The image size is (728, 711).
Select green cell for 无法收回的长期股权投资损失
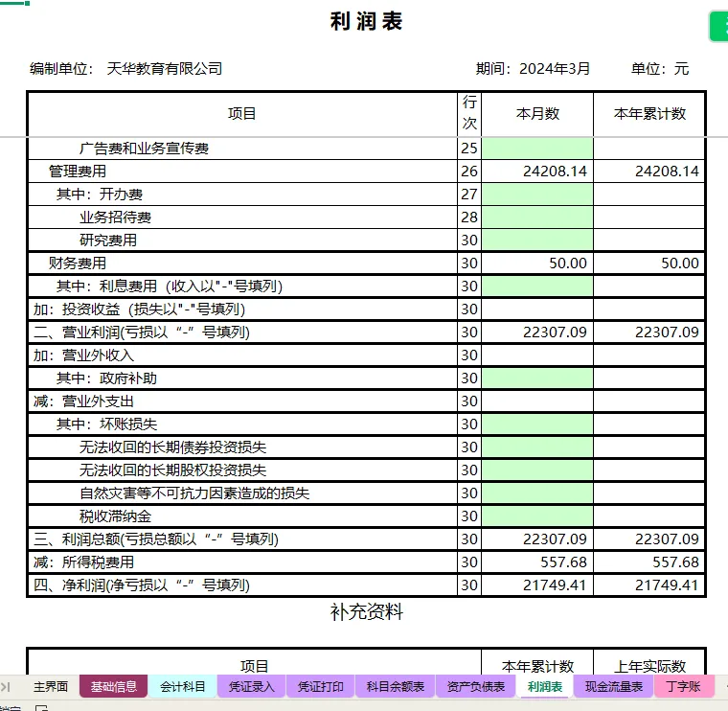point(537,470)
